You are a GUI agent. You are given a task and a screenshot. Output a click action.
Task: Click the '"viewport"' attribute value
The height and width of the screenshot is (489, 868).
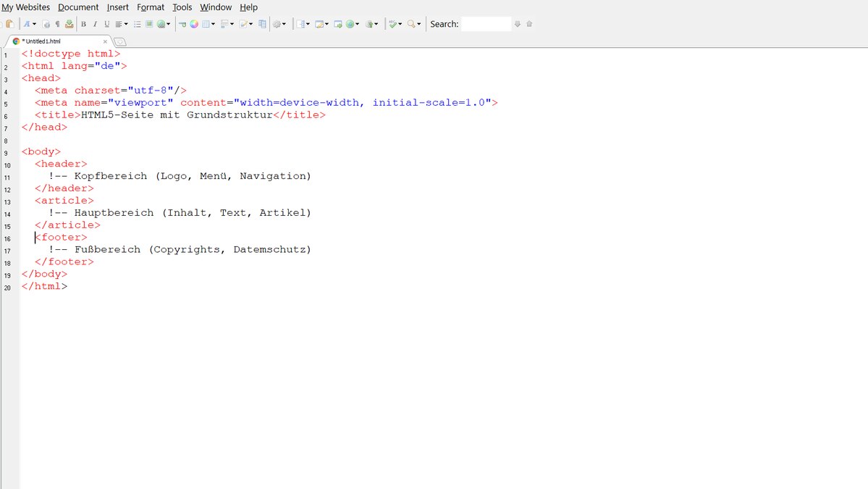[140, 102]
